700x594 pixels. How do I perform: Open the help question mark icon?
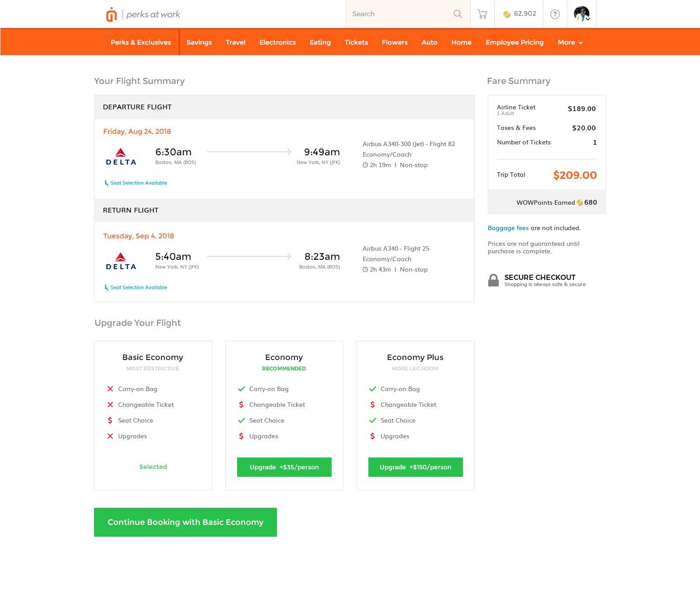(555, 14)
